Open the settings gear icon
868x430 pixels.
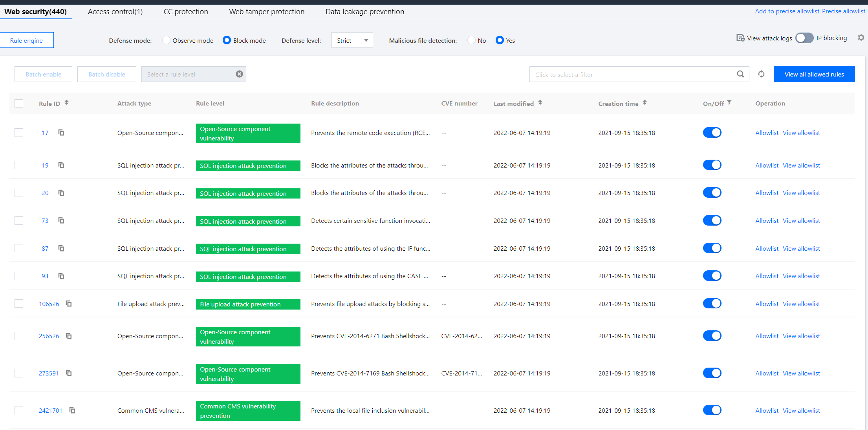(861, 38)
